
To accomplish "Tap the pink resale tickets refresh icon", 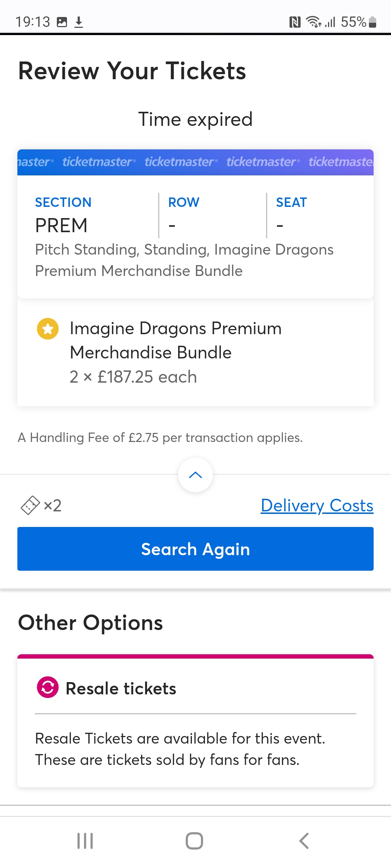I will coord(48,687).
